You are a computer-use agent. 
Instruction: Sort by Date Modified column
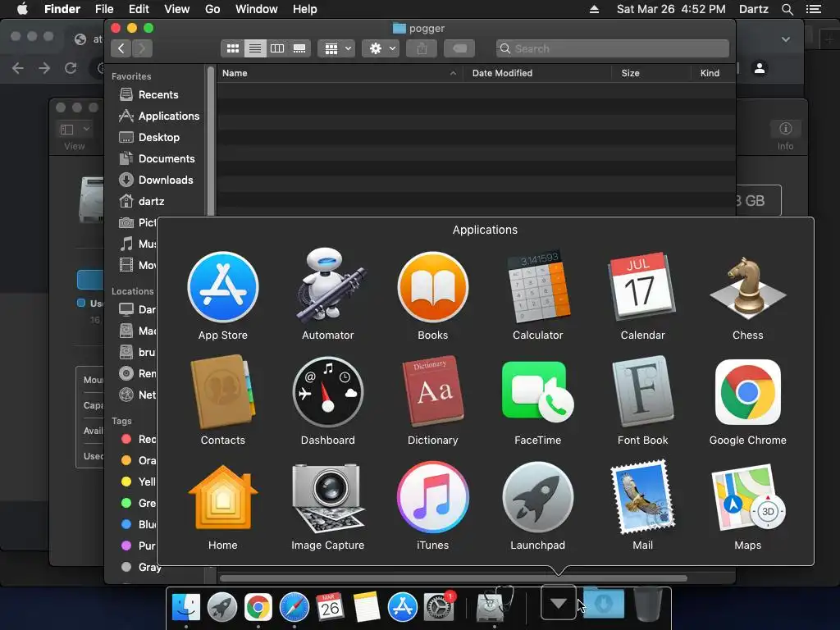click(502, 73)
